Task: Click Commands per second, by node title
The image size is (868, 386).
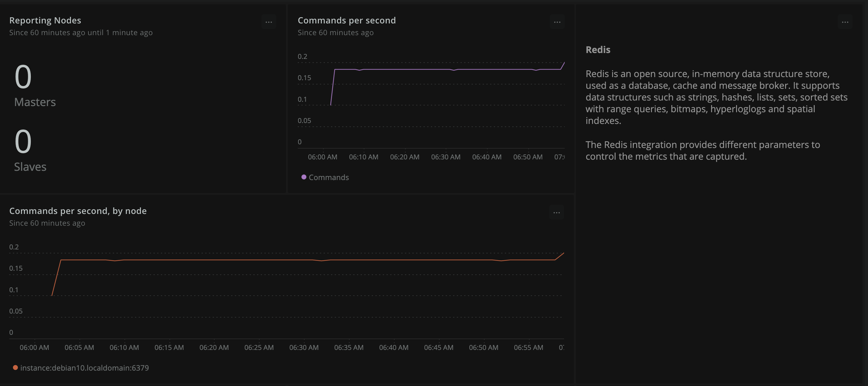Action: (x=78, y=211)
